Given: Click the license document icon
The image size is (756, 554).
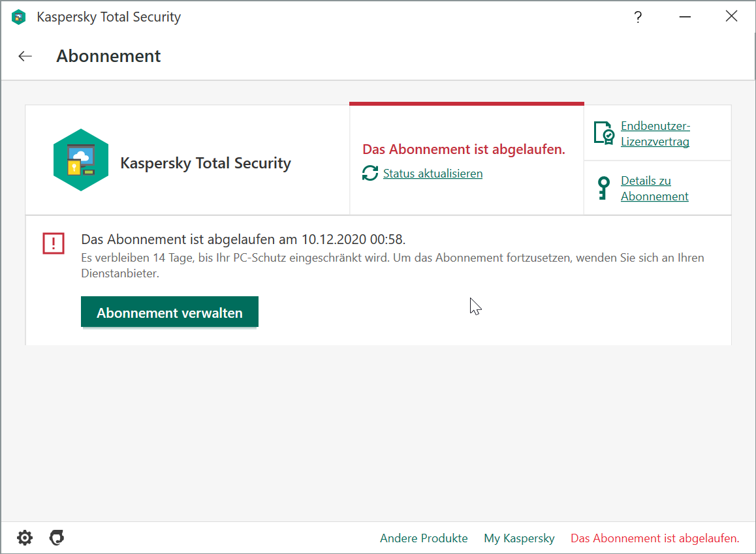Looking at the screenshot, I should [604, 133].
